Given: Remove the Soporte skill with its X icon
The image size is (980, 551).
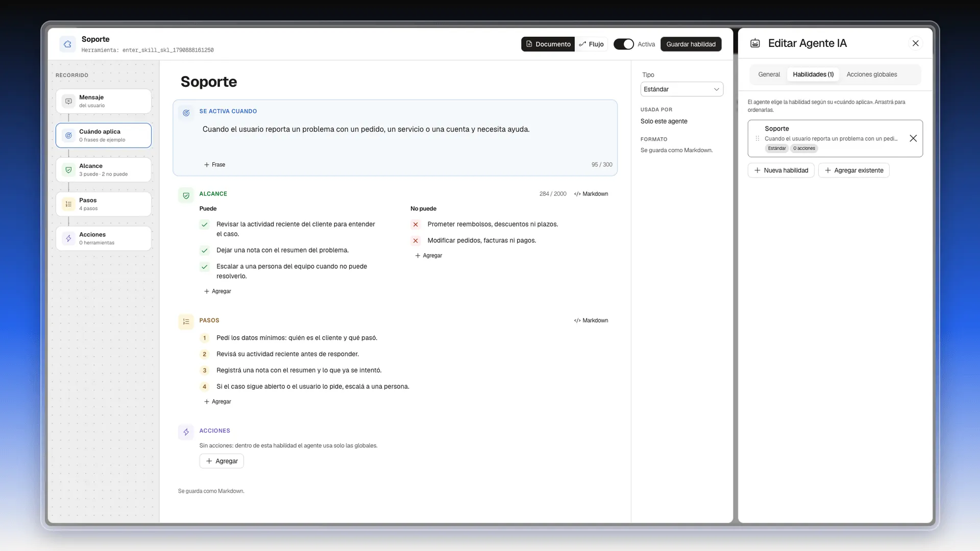Looking at the screenshot, I should pyautogui.click(x=913, y=138).
